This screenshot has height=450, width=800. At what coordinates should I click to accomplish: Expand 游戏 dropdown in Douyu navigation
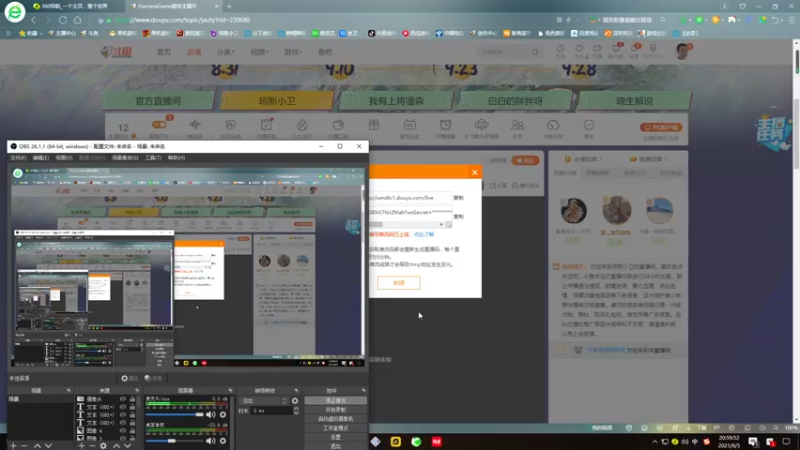click(x=293, y=52)
